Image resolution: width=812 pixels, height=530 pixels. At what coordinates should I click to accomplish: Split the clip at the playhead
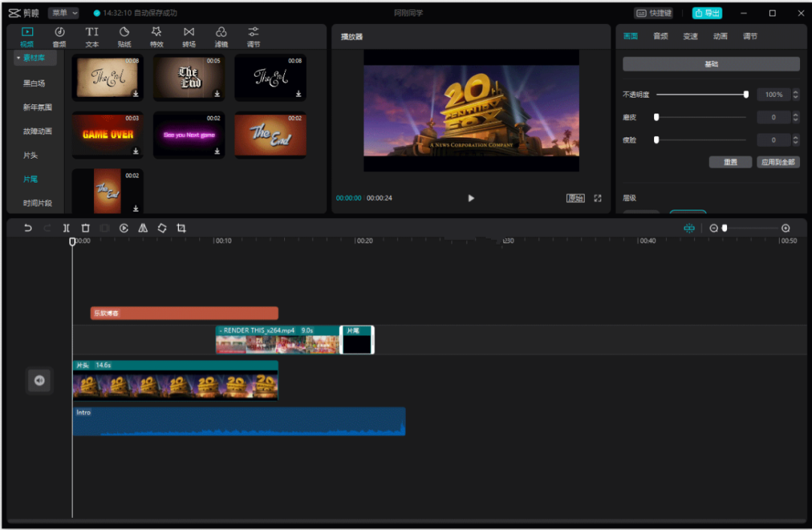pyautogui.click(x=66, y=228)
